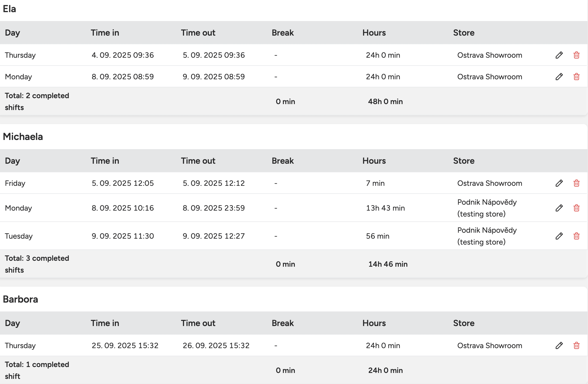Screen dimensions: 588x384
Task: Delete Michaela's Monday 13h 43 min shift
Action: click(576, 208)
